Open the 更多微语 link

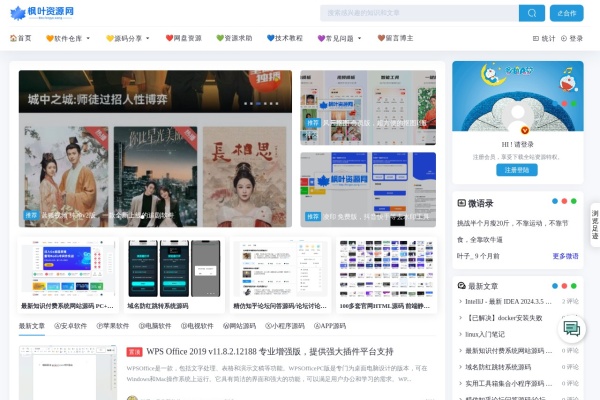coord(565,256)
